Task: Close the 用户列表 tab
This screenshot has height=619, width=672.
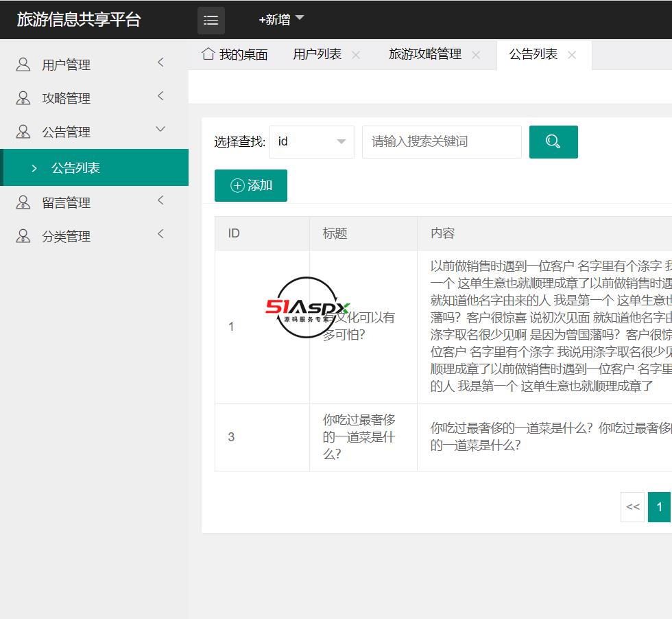Action: point(356,55)
